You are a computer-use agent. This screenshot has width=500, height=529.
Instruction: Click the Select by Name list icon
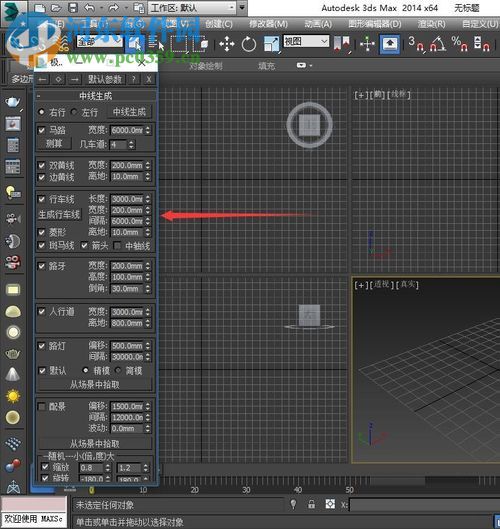pyautogui.click(x=156, y=44)
